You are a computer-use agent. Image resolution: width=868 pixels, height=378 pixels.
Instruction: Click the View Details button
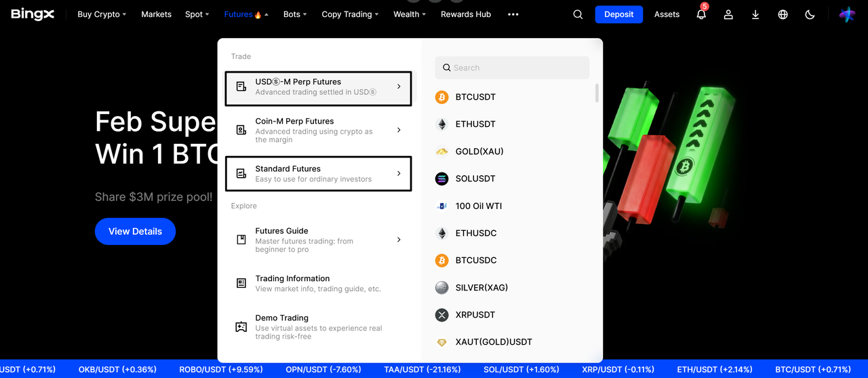point(135,231)
